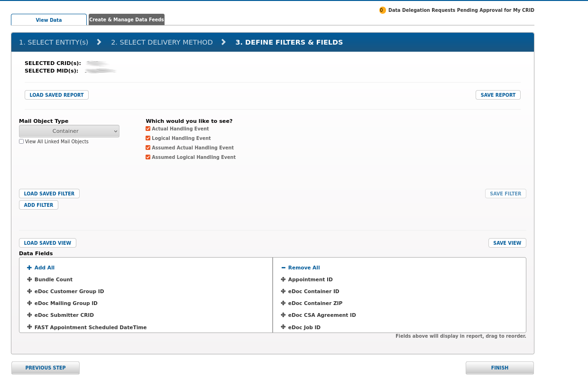This screenshot has height=379, width=588.
Task: Select FAST Appointment Scheduled DateTime label
Action: click(91, 327)
